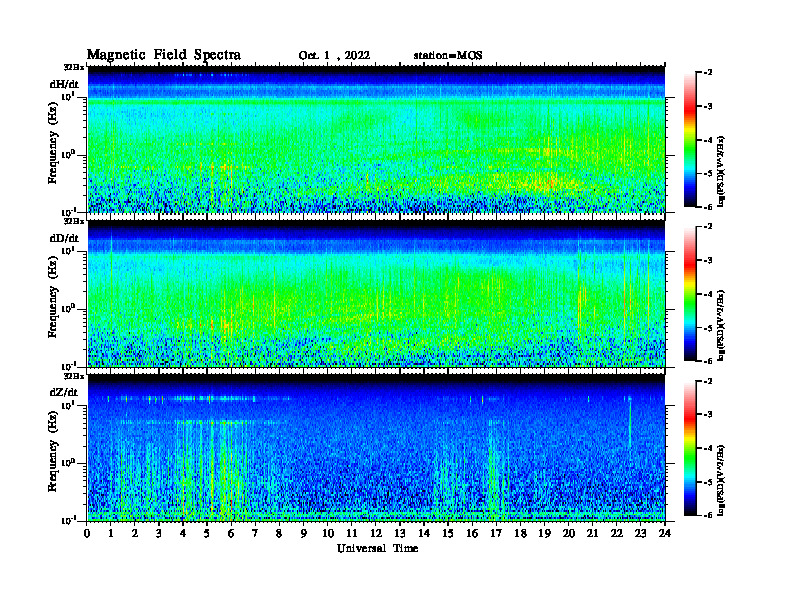Click hour tick label "16" on time axis

coord(472,534)
